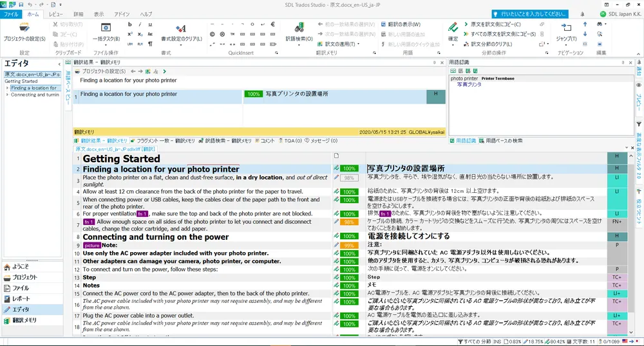Insert copyright symbol from QuickInsert
Screen dimensions: 644x346
[x=213, y=34]
